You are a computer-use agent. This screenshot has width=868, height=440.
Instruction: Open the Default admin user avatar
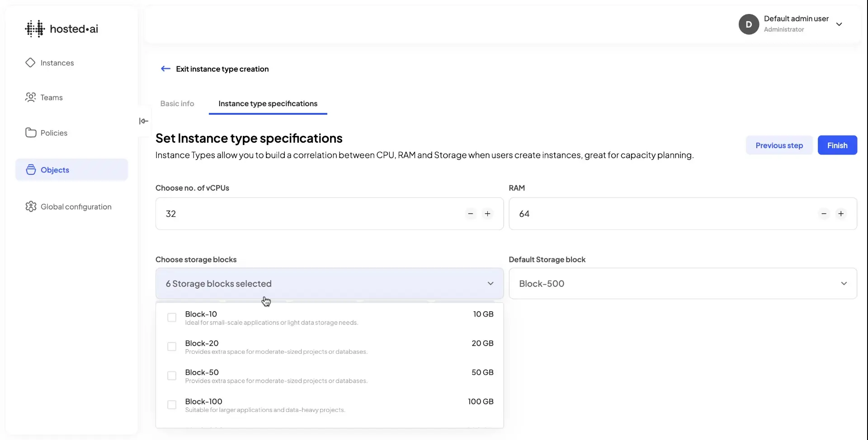tap(749, 24)
